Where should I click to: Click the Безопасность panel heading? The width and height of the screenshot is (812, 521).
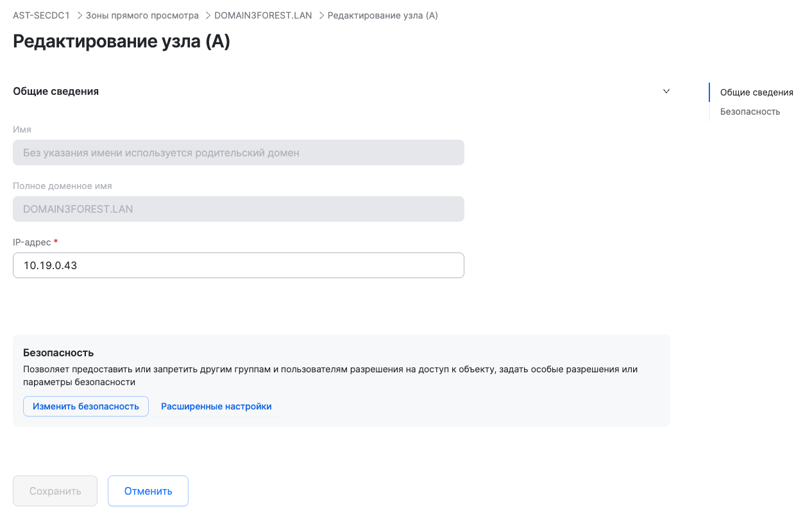tap(58, 352)
